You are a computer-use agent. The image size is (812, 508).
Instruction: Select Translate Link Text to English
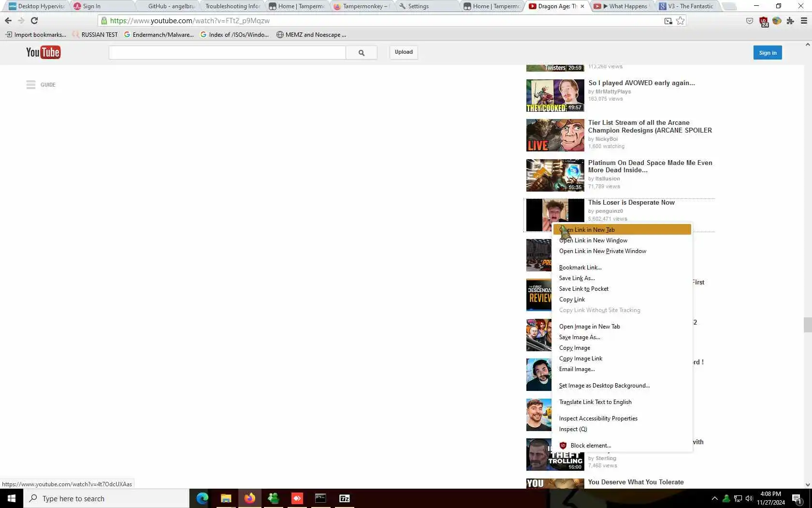coord(622,402)
